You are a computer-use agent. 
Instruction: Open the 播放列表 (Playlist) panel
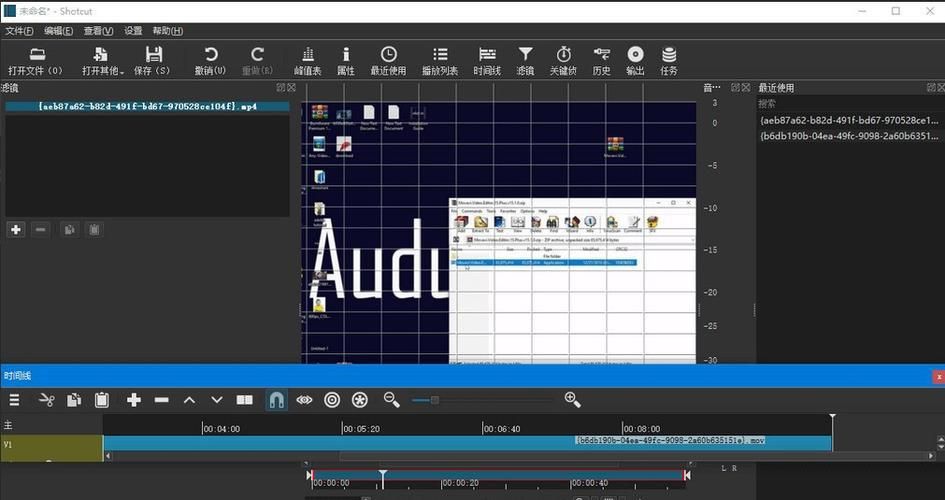click(439, 59)
